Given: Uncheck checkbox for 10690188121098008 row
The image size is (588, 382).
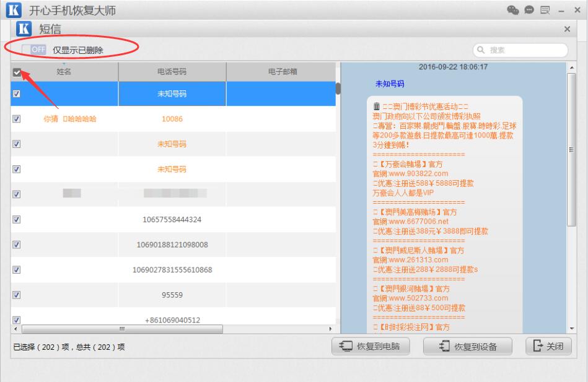Looking at the screenshot, I should point(17,245).
